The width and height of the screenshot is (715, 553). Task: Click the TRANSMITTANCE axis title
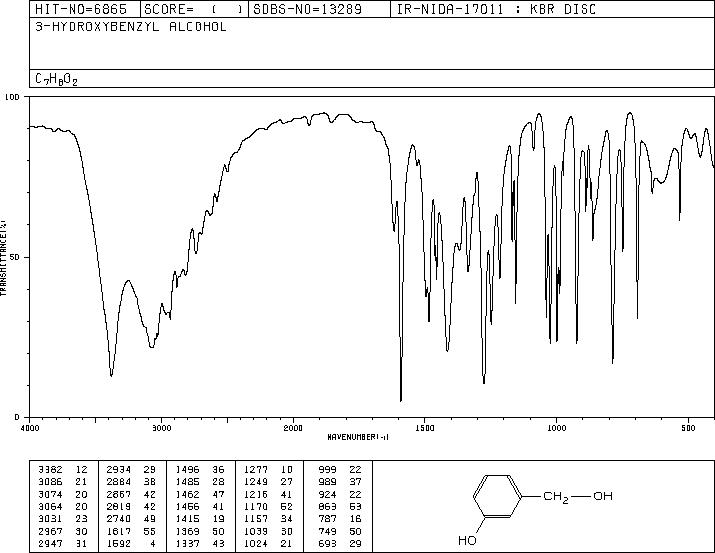pyautogui.click(x=3, y=258)
